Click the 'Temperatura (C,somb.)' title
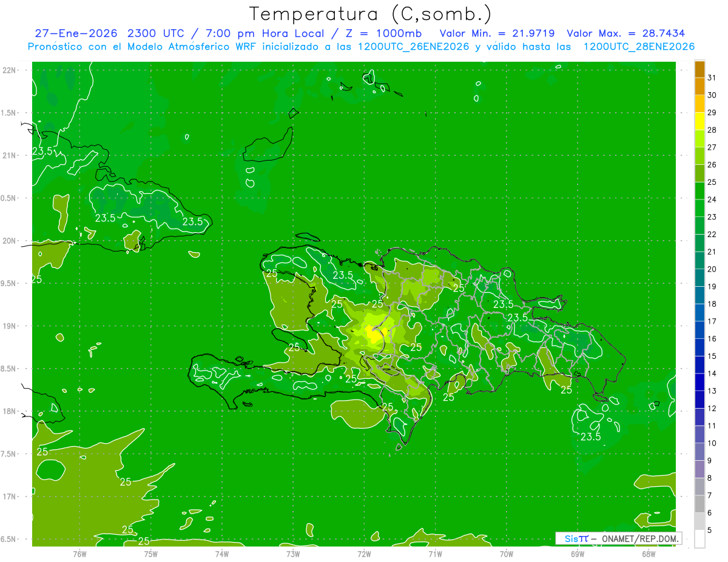The width and height of the screenshot is (728, 562). (371, 13)
